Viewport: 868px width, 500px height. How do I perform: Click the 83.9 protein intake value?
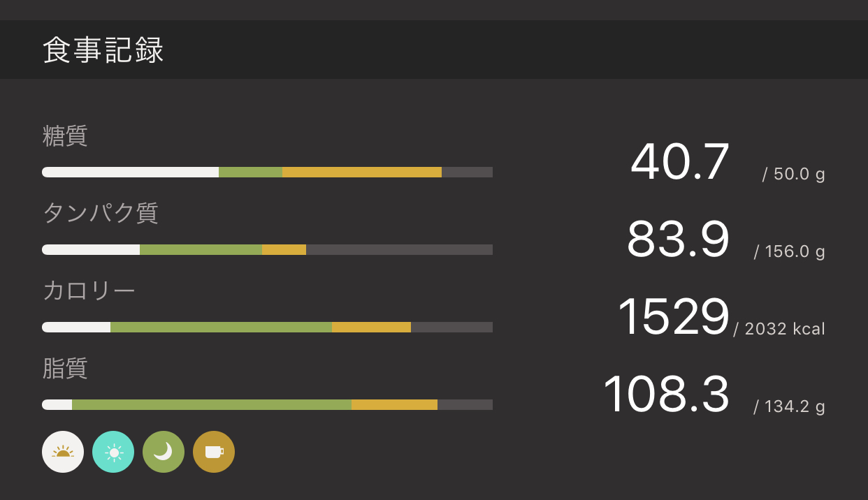[x=677, y=240]
